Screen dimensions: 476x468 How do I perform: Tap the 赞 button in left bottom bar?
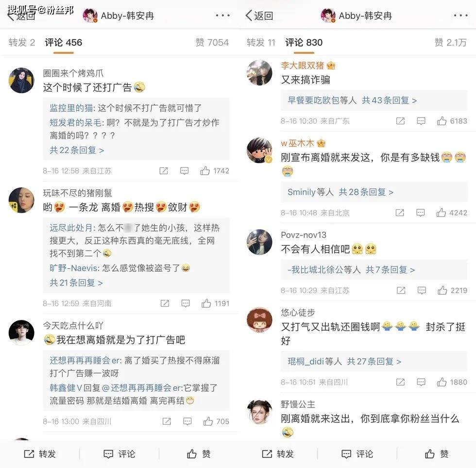pos(199,454)
